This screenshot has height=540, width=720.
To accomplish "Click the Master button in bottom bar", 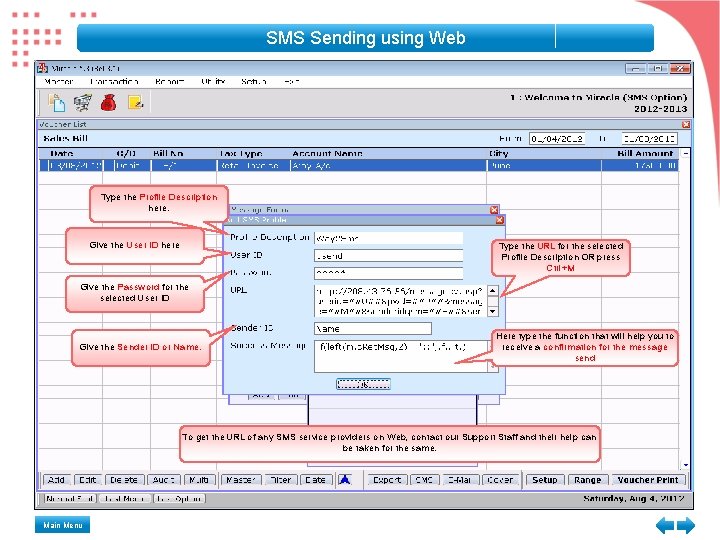I will pos(241,480).
